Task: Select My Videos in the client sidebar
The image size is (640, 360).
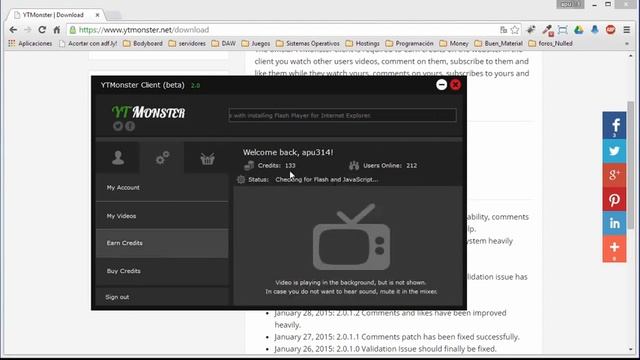Action: (162, 216)
